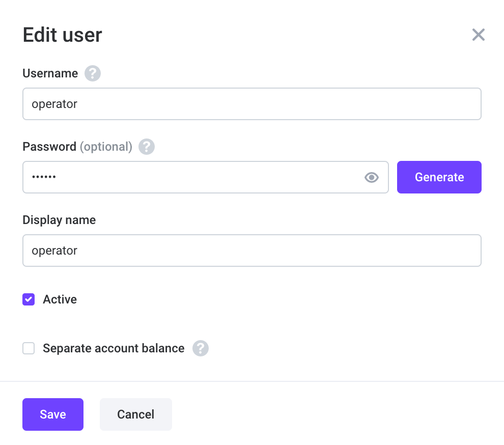The height and width of the screenshot is (445, 504).
Task: Open the Password help tooltip icon
Action: (x=147, y=147)
